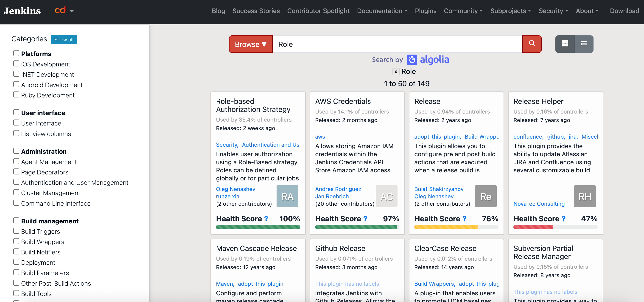The image size is (644, 302).
Task: Switch to list view layout
Action: 584,44
